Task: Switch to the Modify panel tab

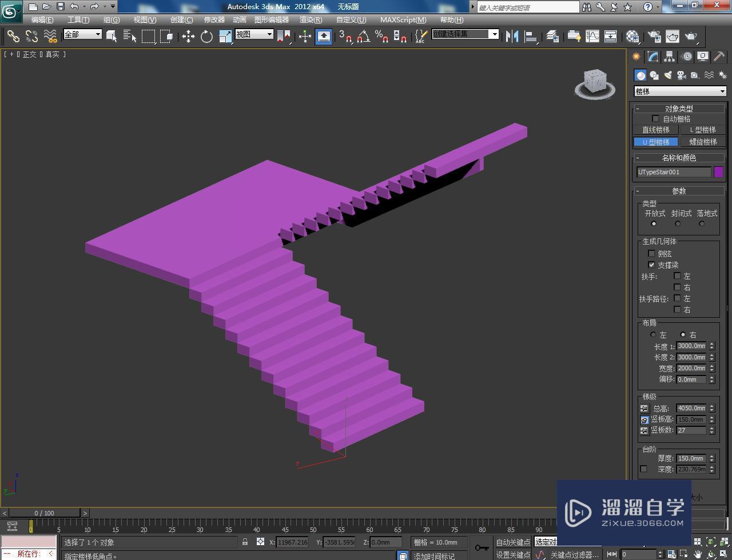Action: click(x=653, y=57)
